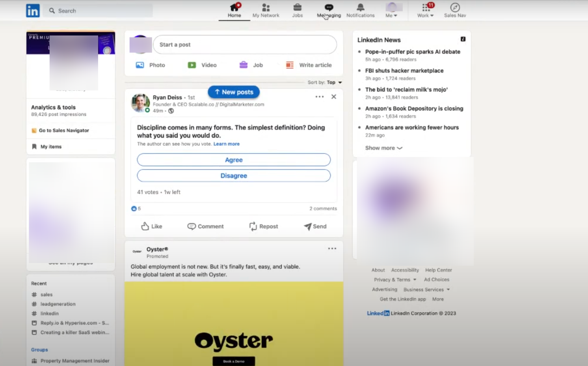
Task: Click the Start a post box
Action: tap(245, 45)
